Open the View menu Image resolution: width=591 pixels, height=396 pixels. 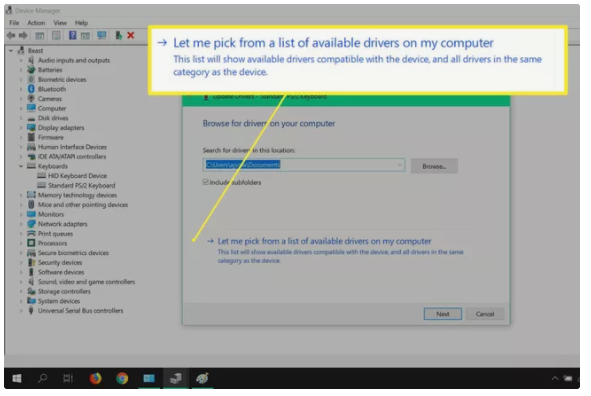point(60,23)
